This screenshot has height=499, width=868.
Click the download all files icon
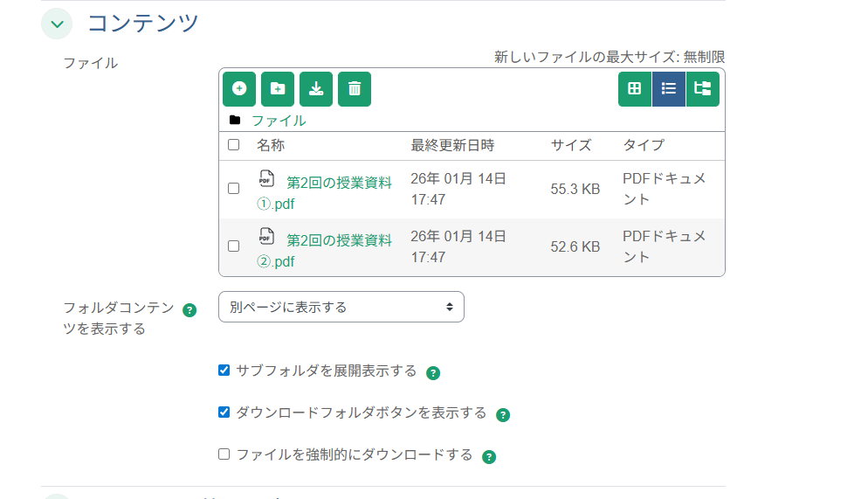tap(316, 89)
